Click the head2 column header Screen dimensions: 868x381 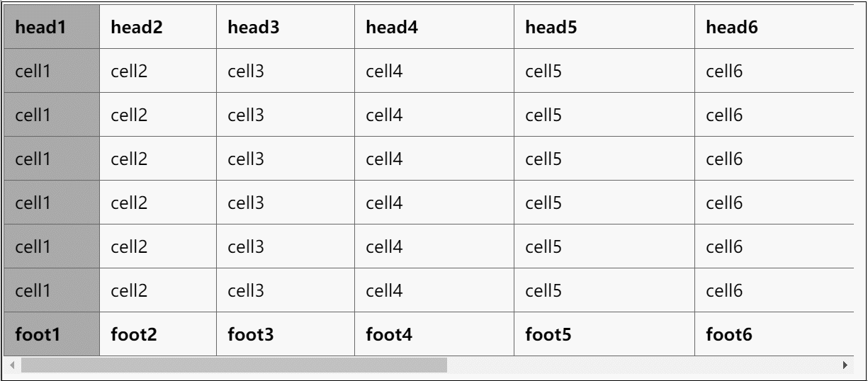157,27
